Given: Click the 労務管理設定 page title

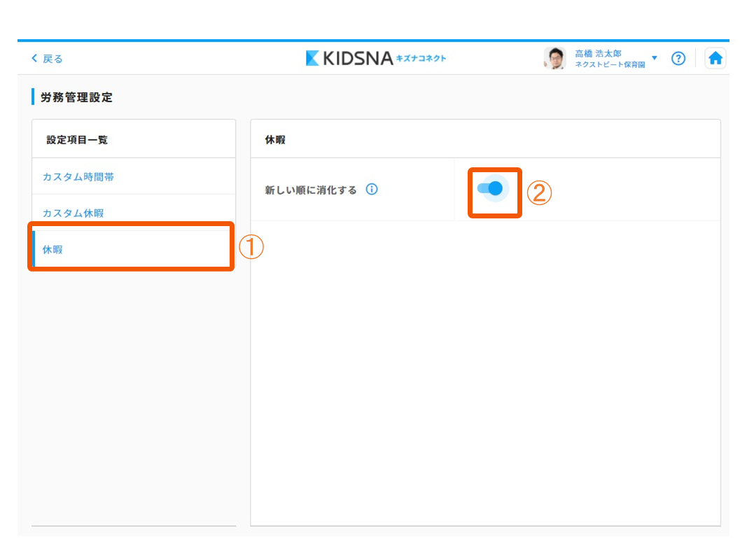Looking at the screenshot, I should click(76, 97).
